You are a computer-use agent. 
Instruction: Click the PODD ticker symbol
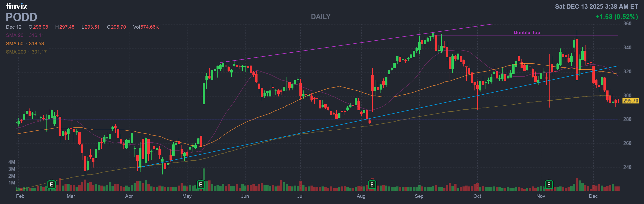tap(21, 17)
